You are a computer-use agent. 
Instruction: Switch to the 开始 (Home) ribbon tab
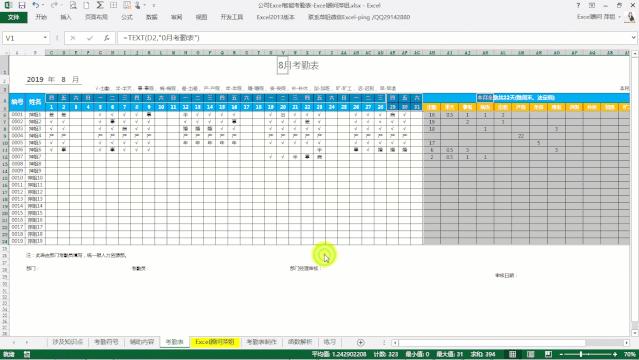click(x=41, y=17)
